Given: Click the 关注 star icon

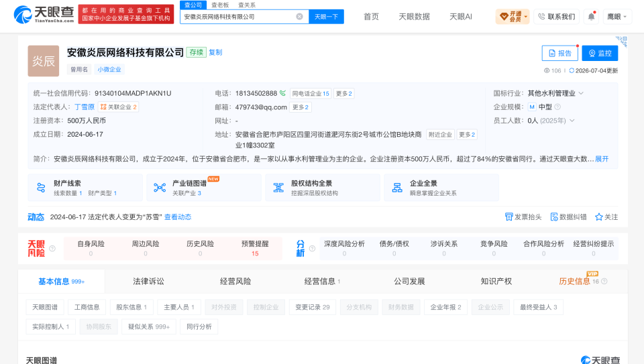Looking at the screenshot, I should 599,217.
